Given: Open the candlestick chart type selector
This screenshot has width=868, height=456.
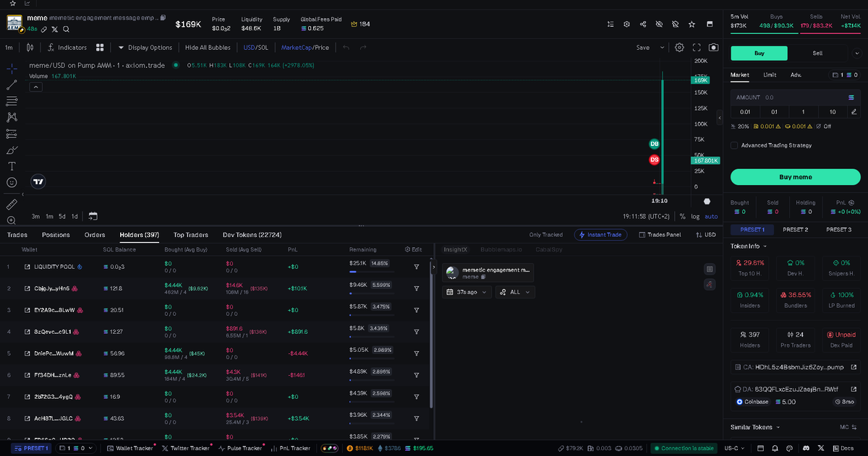Looking at the screenshot, I should 30,48.
